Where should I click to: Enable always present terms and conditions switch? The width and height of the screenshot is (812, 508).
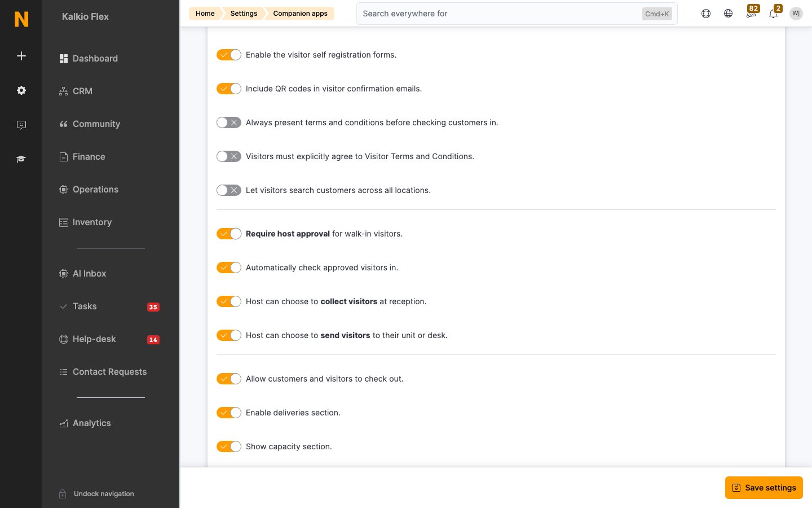(x=229, y=122)
